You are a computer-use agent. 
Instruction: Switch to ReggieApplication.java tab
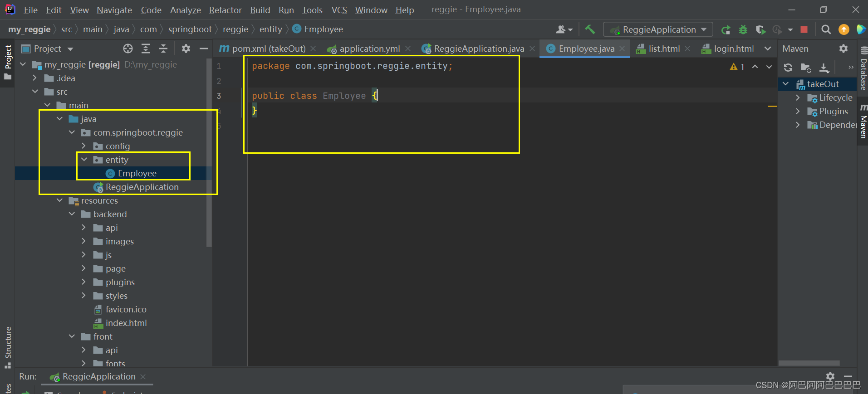click(x=478, y=49)
